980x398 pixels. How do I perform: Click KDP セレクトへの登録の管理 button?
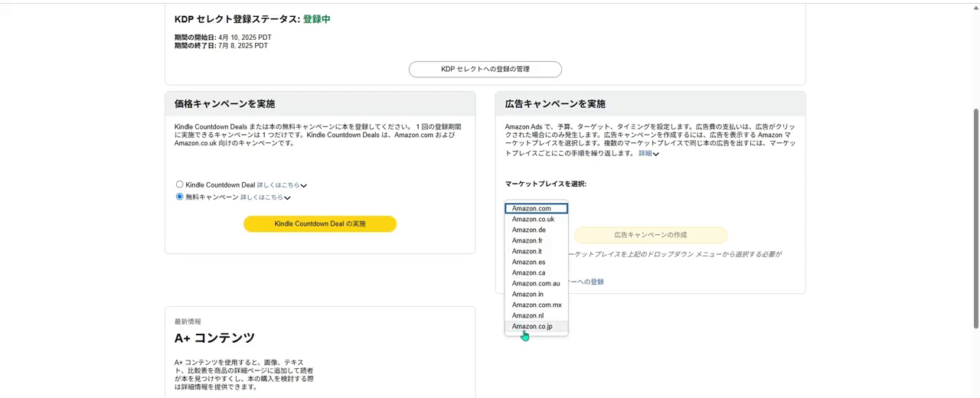click(485, 70)
